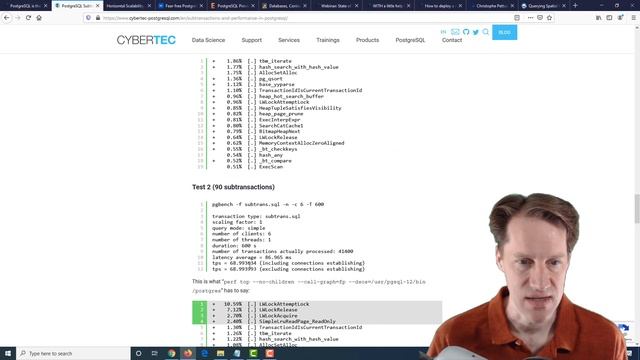Image resolution: width=640 pixels, height=360 pixels.
Task: Click the HeapTupleSatisfiesVisibility line
Action: 300,108
